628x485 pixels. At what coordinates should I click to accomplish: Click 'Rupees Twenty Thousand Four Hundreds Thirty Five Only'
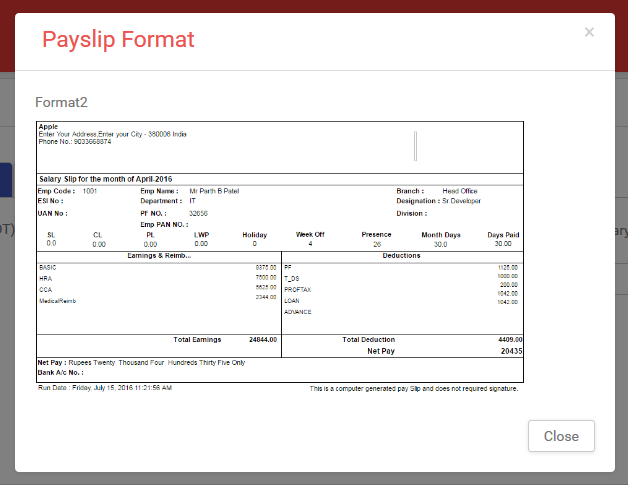(157, 362)
